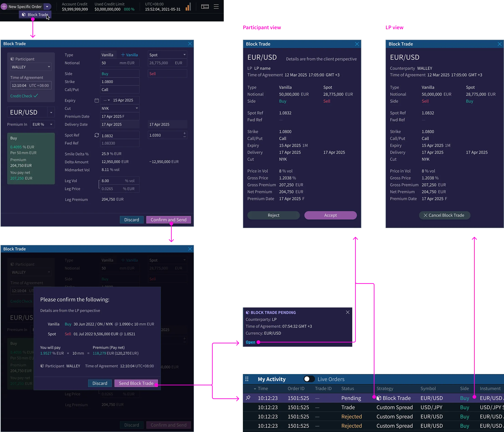Screen dimensions: 504x432
Task: Click the Confirm and Send button
Action: (168, 220)
